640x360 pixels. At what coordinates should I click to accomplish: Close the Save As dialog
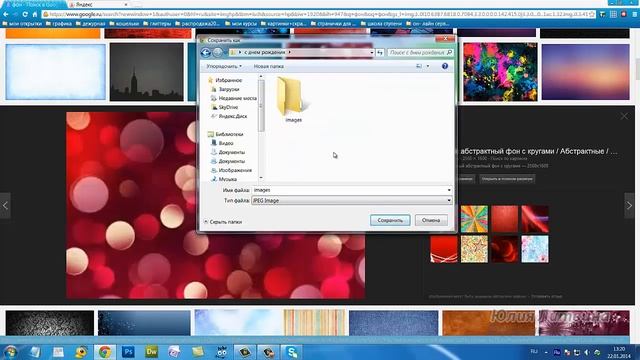coord(445,39)
